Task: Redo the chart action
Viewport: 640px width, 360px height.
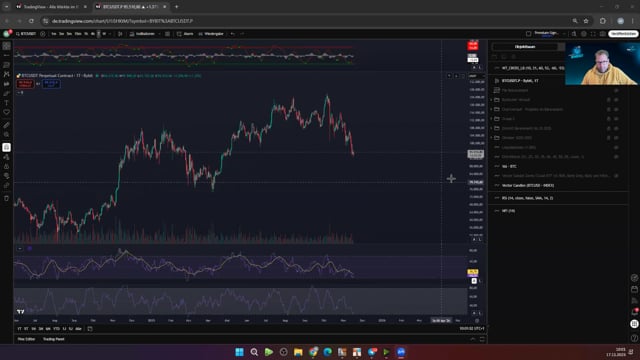Action: 242,34
